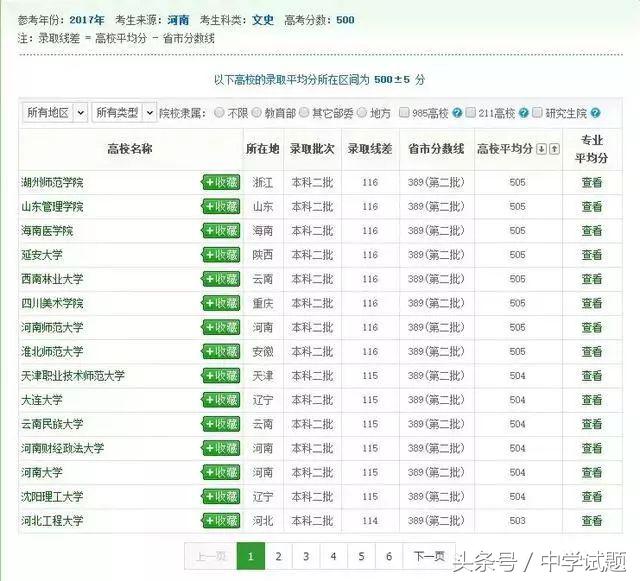Screen dimensions: 640x581
Task: Open 云南民族大学 university link
Action: point(52,424)
